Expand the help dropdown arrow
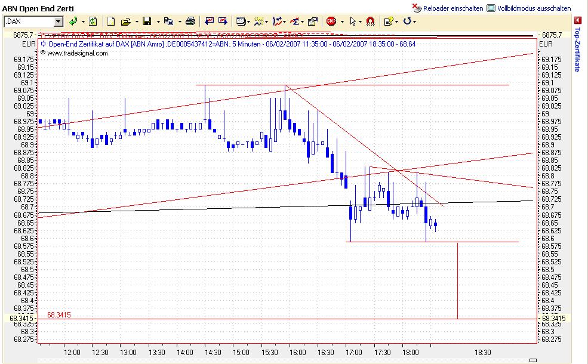Viewport: 588px width, 364px height. 396,21
